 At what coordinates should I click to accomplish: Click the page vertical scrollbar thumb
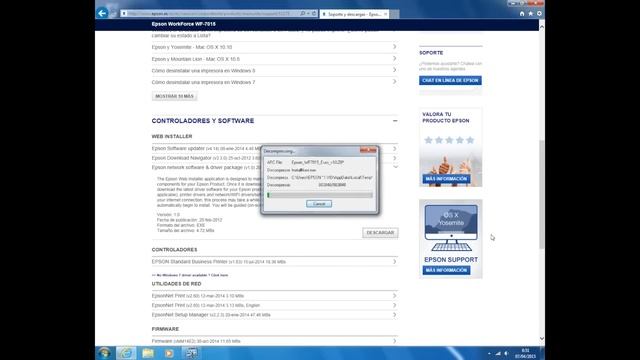542,194
